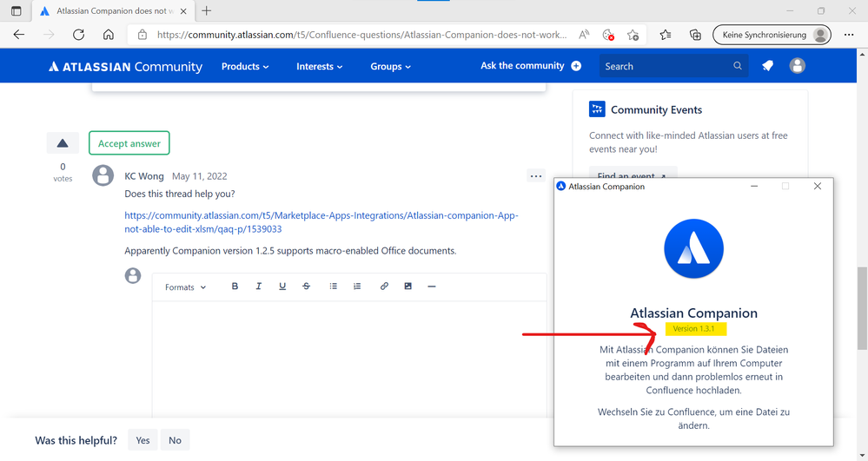Toggle bold formatting
The height and width of the screenshot is (461, 868).
[x=235, y=286]
